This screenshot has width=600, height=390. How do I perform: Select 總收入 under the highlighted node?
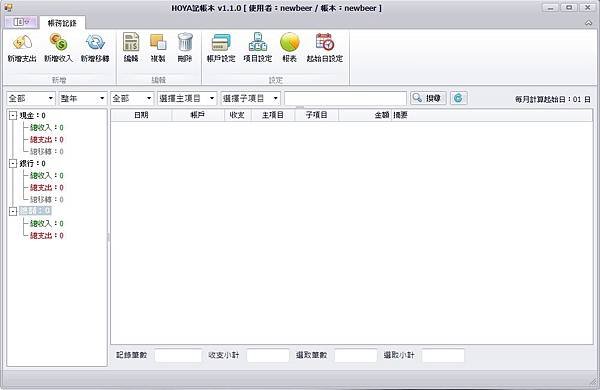click(46, 223)
